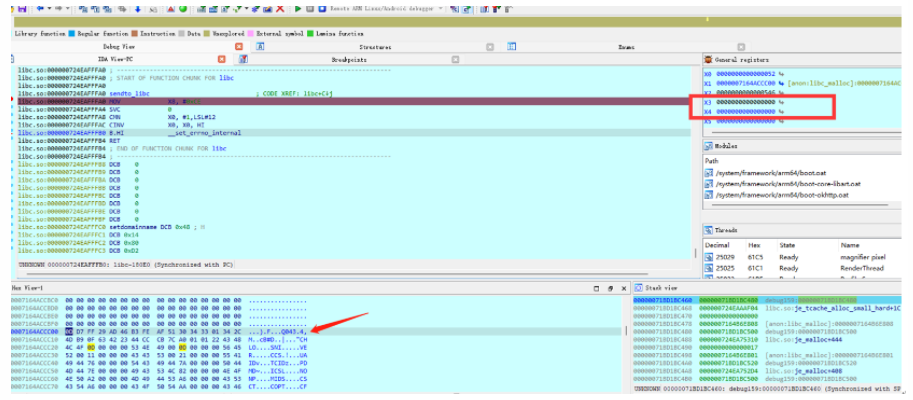
Task: Click the Stack view panel icon
Action: [638, 288]
